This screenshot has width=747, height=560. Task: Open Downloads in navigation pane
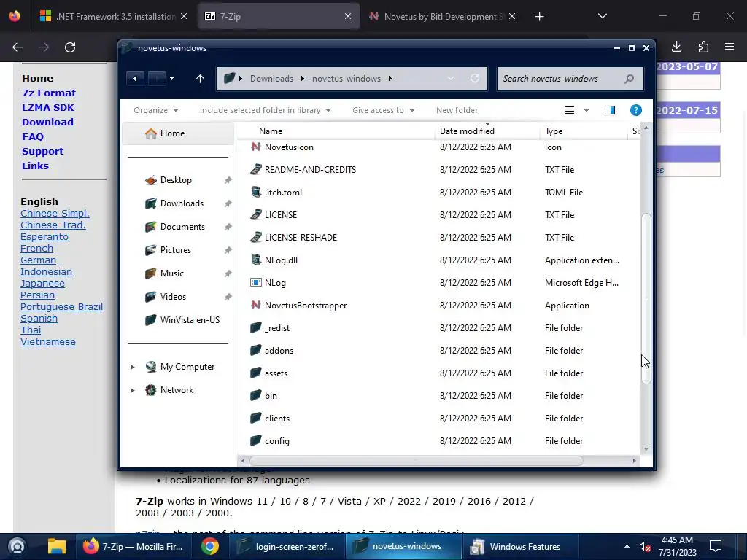coord(182,203)
